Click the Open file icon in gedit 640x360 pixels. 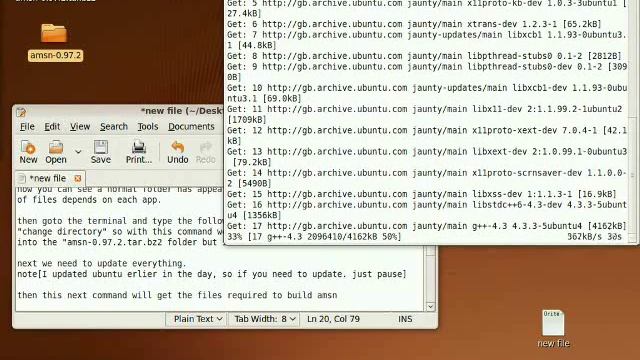[x=56, y=152]
